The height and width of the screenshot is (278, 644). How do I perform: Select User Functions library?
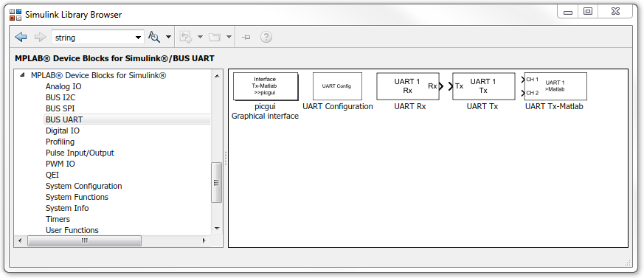pos(72,230)
